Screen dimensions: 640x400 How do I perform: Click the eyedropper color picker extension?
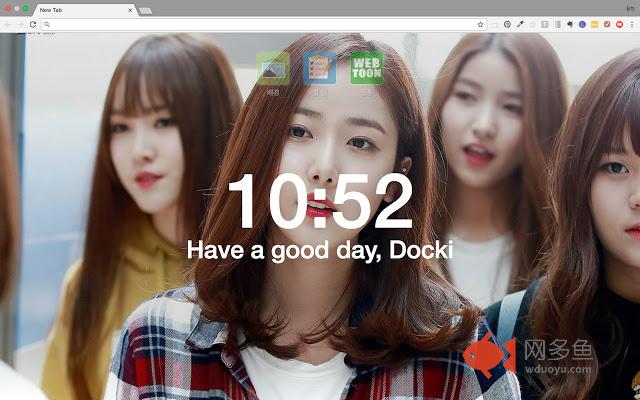pyautogui.click(x=520, y=24)
